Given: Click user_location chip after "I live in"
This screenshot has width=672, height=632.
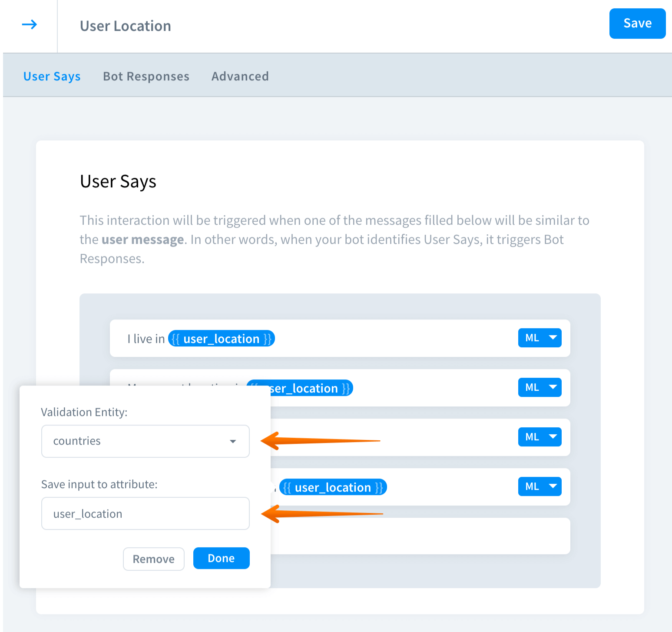Looking at the screenshot, I should pos(221,339).
